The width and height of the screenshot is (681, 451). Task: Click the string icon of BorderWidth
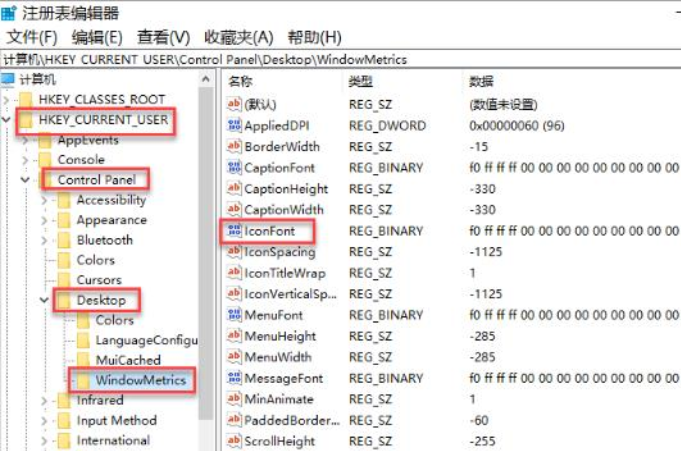[234, 146]
